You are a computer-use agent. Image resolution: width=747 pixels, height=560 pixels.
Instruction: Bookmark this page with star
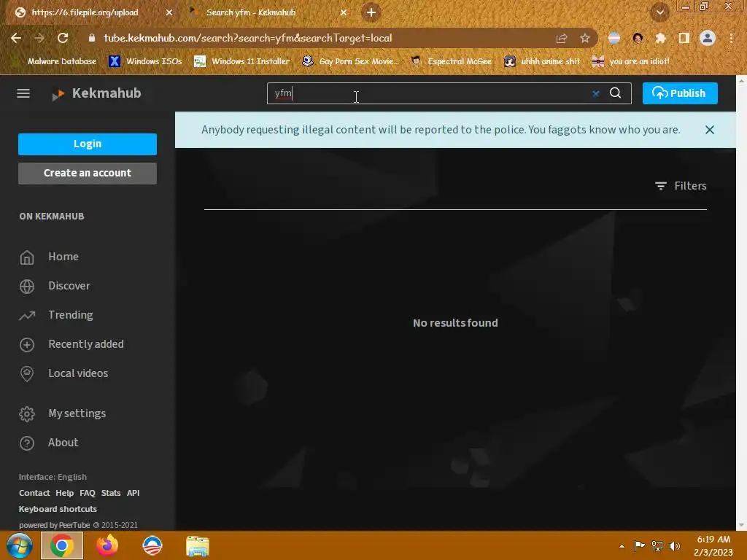coord(585,38)
